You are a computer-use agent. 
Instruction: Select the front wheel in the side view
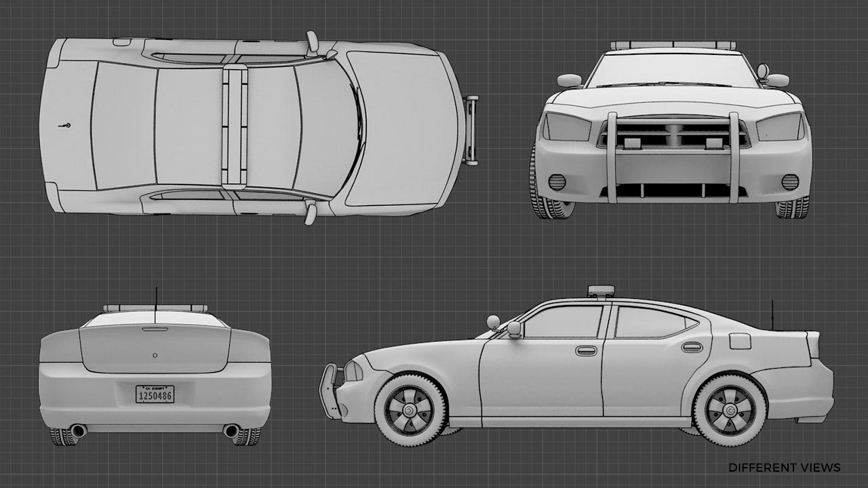point(410,410)
